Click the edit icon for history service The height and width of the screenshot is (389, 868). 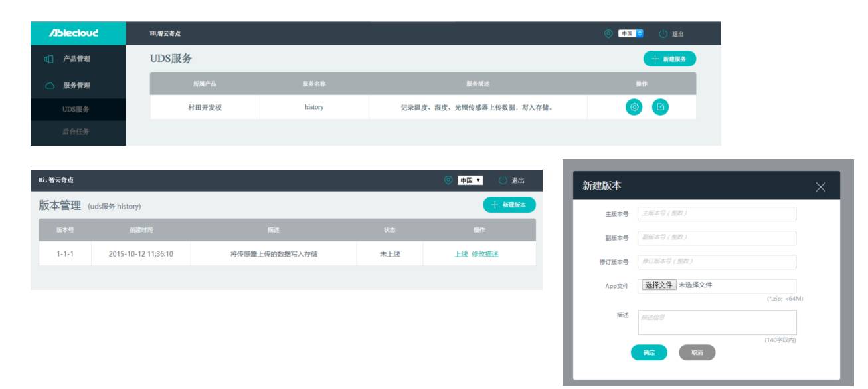point(660,106)
